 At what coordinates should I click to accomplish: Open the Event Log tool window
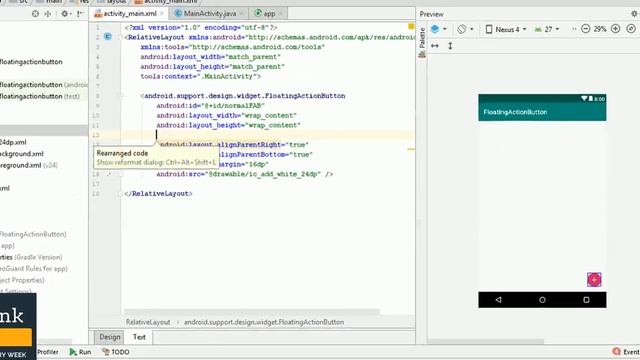(x=626, y=352)
